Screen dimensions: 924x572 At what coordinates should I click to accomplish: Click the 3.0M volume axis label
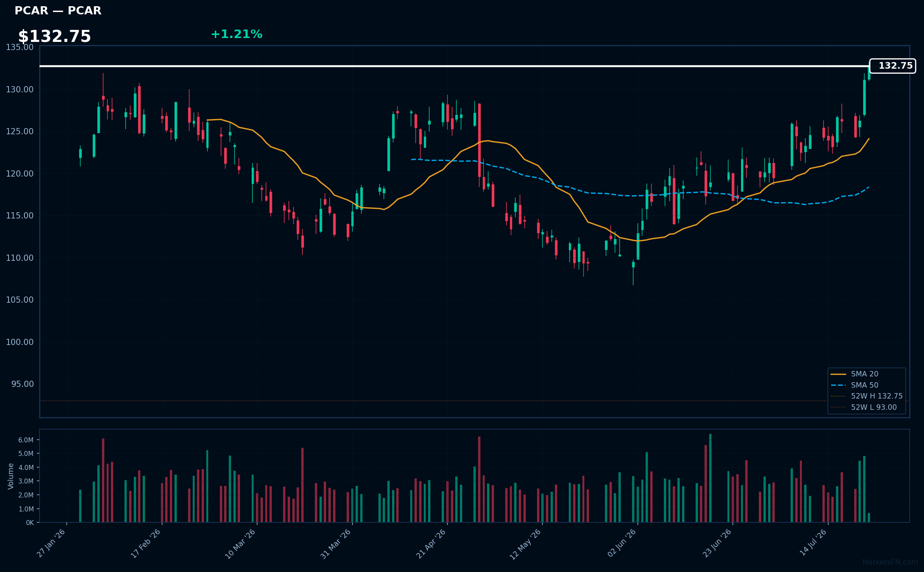click(x=26, y=481)
